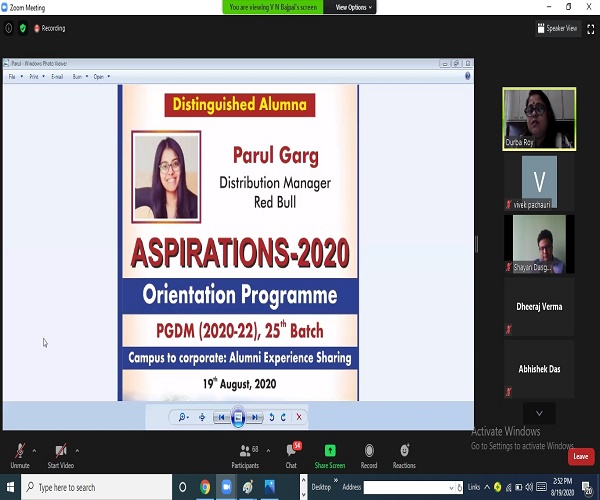Select Durba Roy video thumbnail
This screenshot has height=500, width=600.
(x=539, y=119)
